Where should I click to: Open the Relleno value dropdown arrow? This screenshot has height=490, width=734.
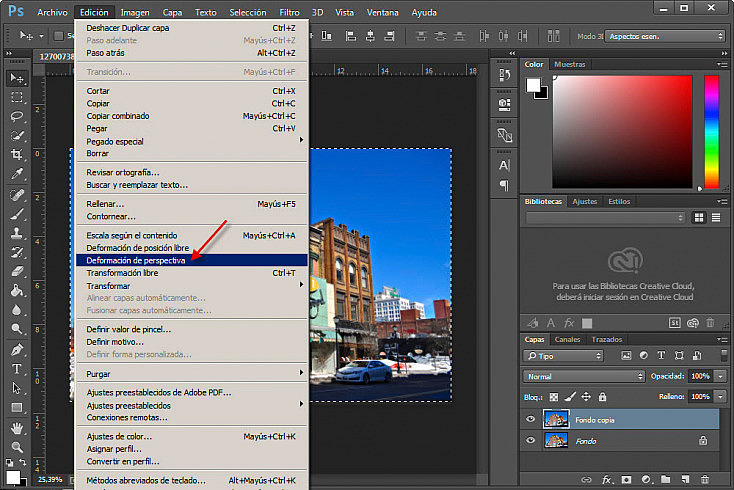point(721,396)
